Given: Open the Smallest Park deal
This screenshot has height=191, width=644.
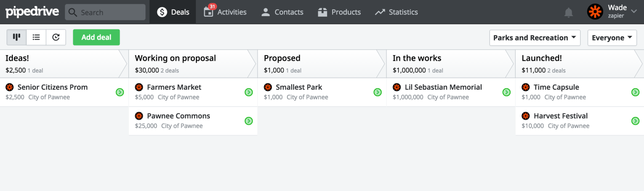Looking at the screenshot, I should click(299, 87).
